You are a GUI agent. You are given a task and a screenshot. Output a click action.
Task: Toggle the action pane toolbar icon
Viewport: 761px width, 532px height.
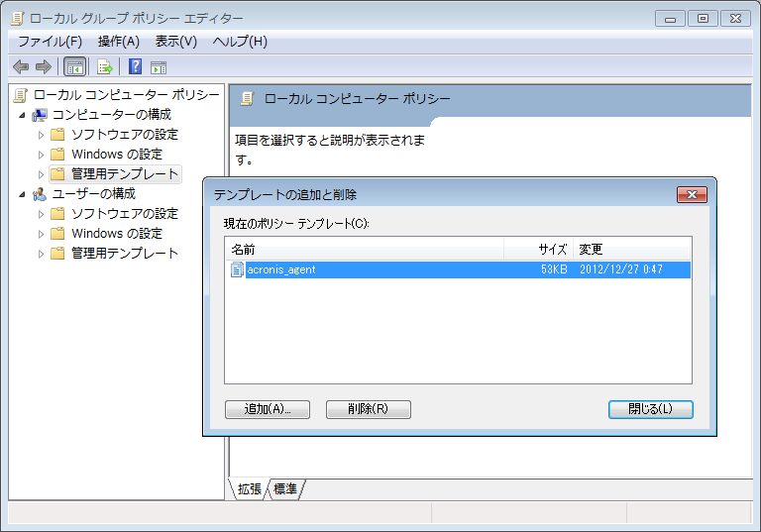159,67
